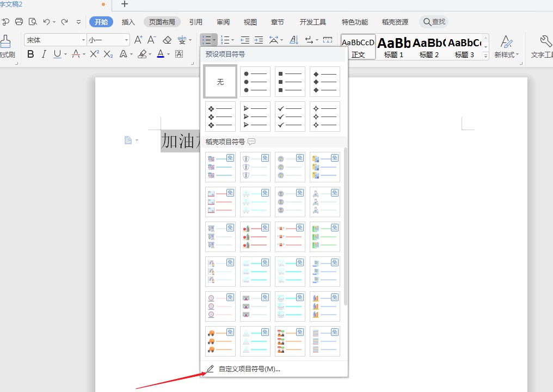Click the print preview icon

pyautogui.click(x=33, y=22)
